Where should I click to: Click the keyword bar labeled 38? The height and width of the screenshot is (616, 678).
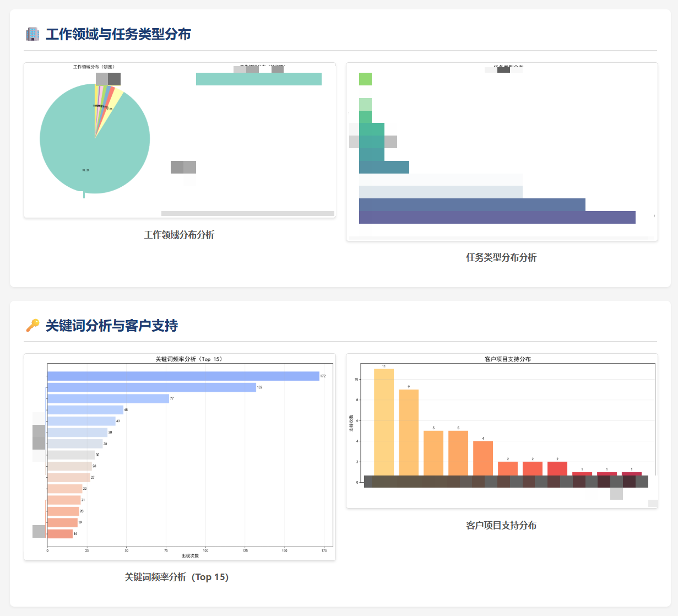click(78, 433)
